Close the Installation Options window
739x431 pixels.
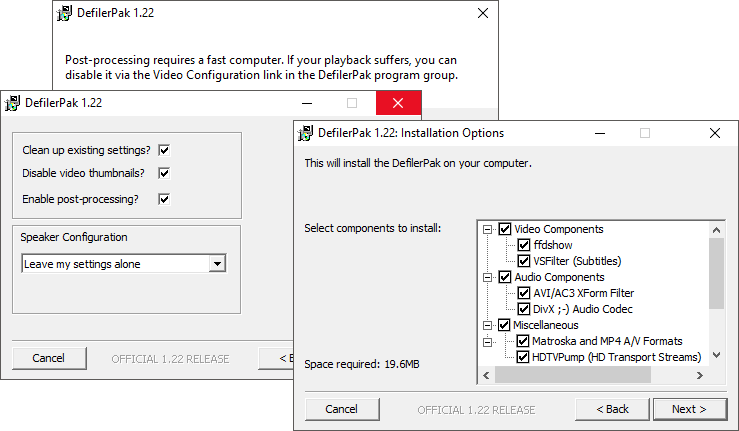715,133
